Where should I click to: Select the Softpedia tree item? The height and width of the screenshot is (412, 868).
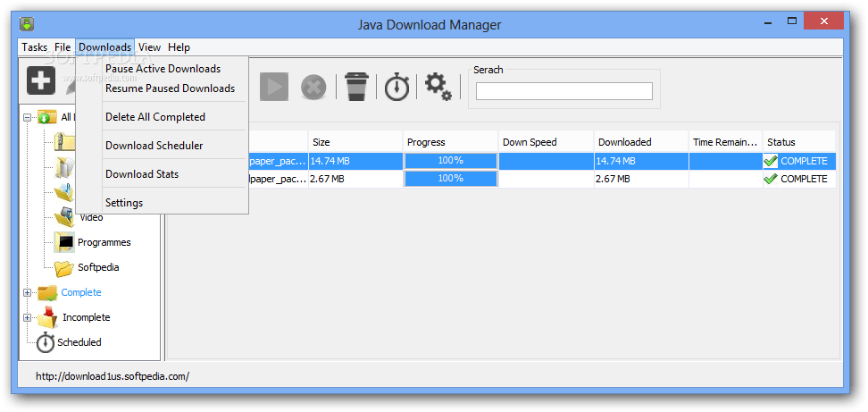98,267
